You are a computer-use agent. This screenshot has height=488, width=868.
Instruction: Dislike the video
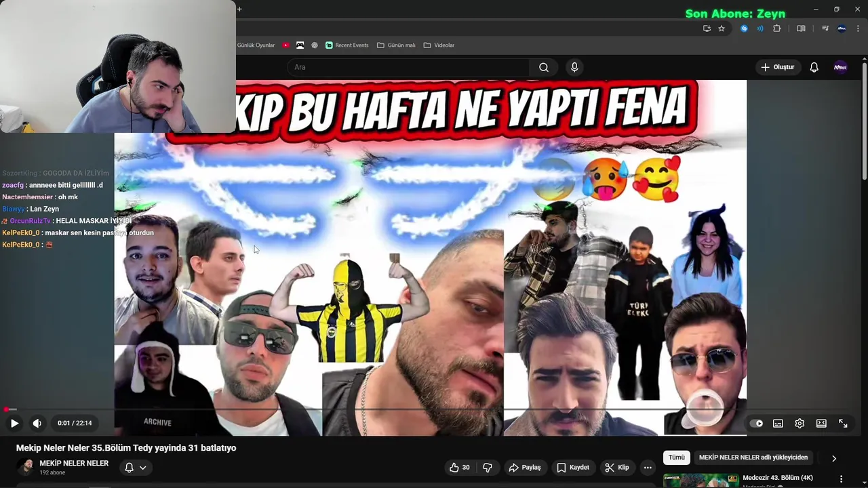tap(488, 467)
